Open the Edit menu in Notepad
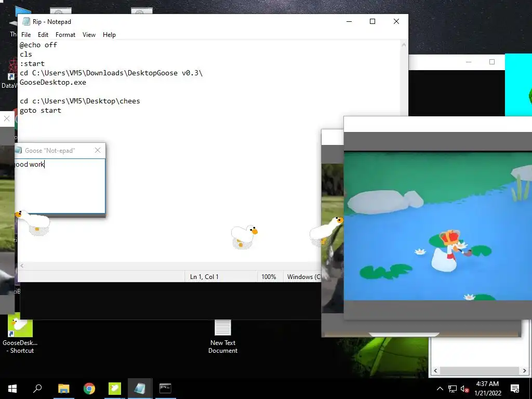The width and height of the screenshot is (532, 399). (x=43, y=35)
